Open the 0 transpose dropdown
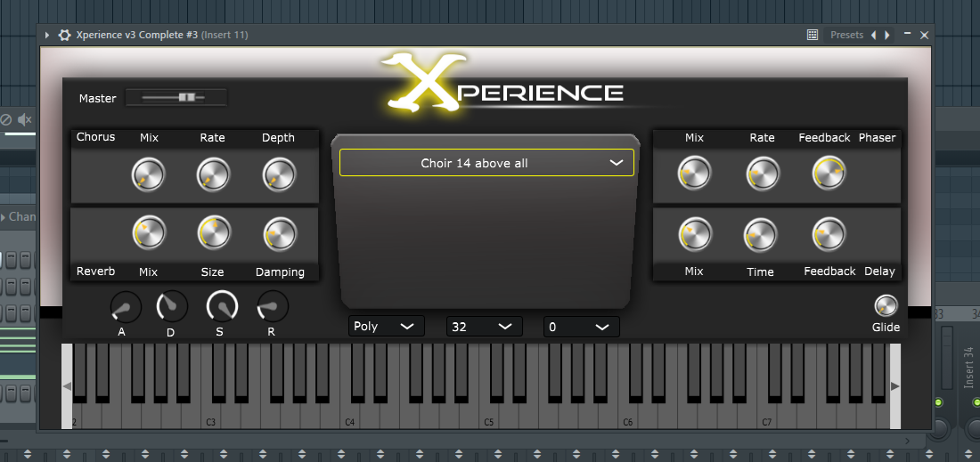The width and height of the screenshot is (980, 462). tap(582, 328)
